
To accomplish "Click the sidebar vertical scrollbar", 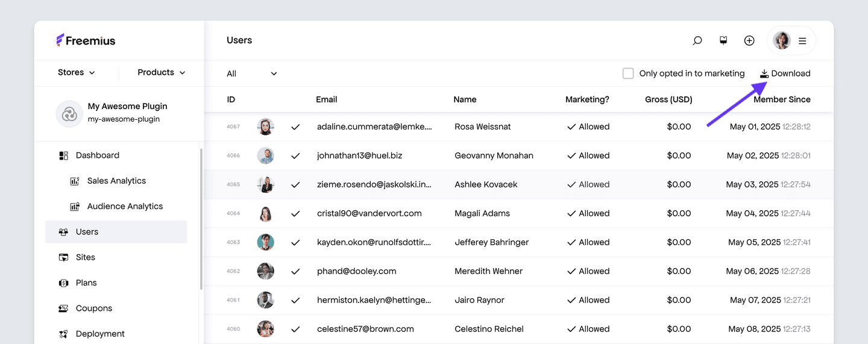I will click(x=201, y=217).
